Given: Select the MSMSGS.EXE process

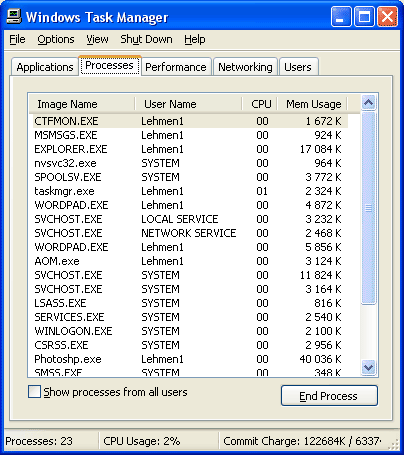Looking at the screenshot, I should 190,135.
